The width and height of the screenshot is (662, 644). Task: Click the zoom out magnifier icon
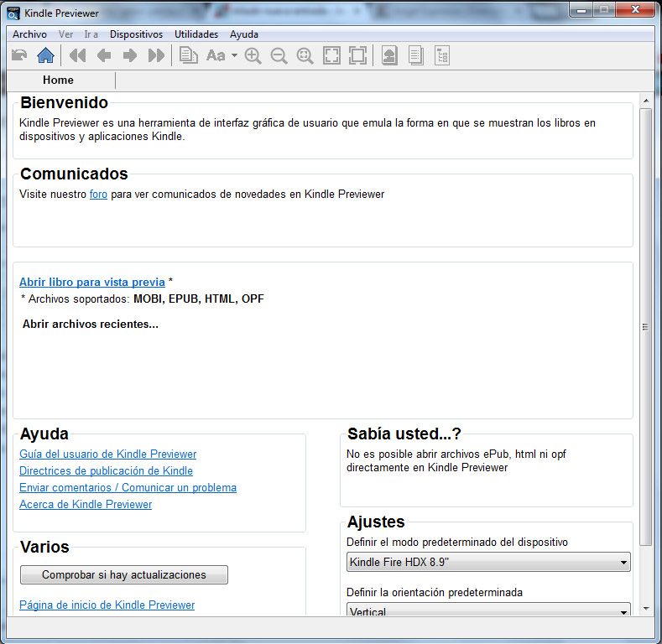point(279,56)
